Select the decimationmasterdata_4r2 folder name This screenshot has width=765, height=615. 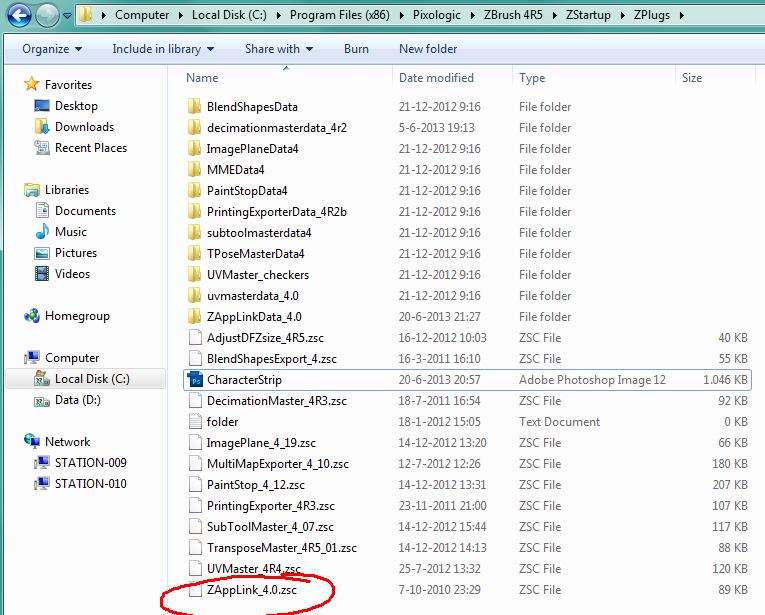(277, 128)
